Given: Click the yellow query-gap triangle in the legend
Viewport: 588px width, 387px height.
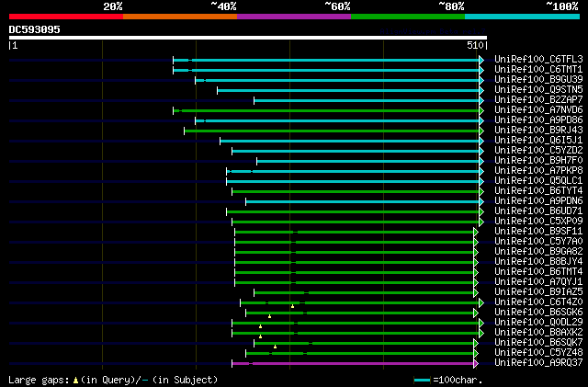Looking at the screenshot, I should (75, 381).
